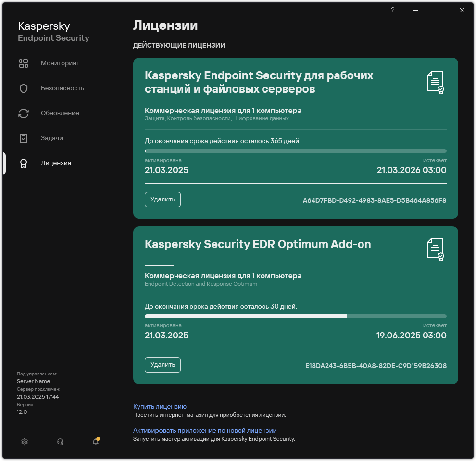Follow the Купить лицензию link

pos(160,406)
